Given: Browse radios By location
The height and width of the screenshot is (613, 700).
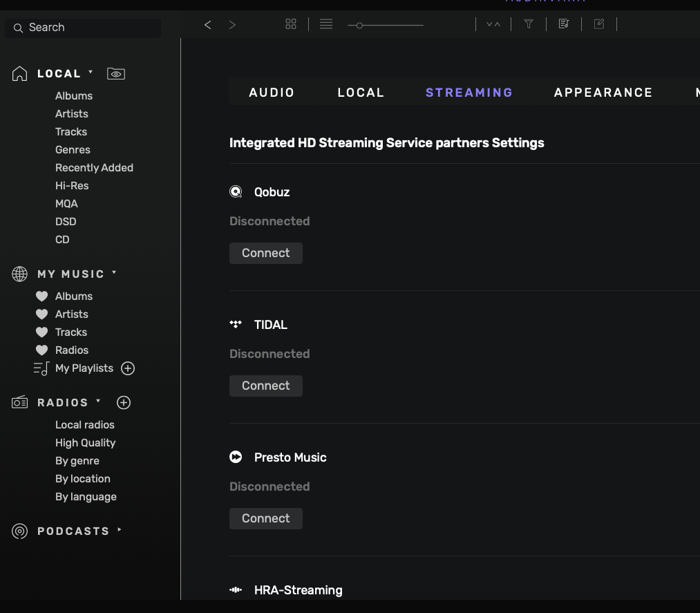Looking at the screenshot, I should coord(83,479).
